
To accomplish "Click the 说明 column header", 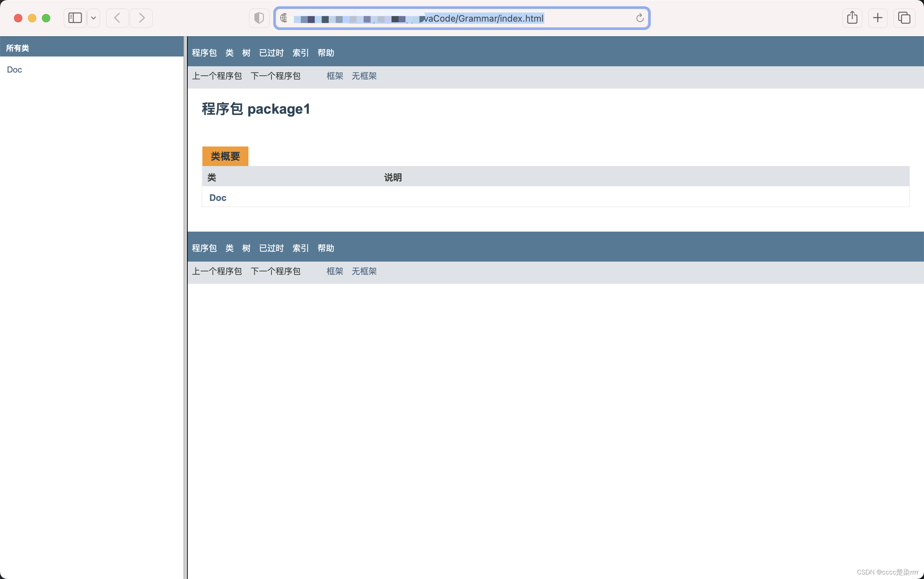I will (393, 177).
